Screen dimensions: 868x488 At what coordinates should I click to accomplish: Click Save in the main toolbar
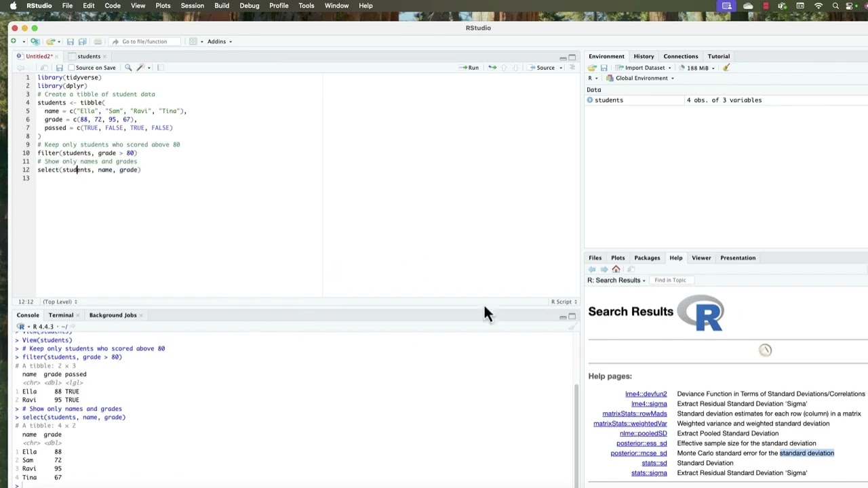pos(70,42)
